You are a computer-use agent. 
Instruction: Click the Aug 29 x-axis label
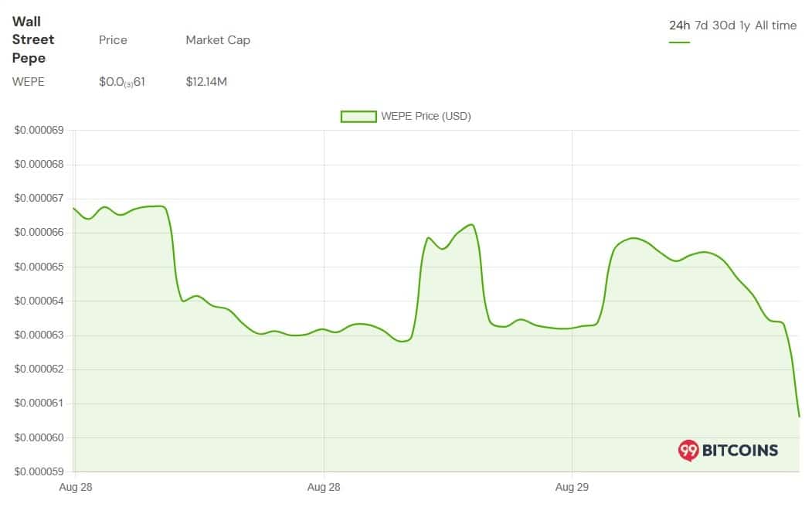572,488
